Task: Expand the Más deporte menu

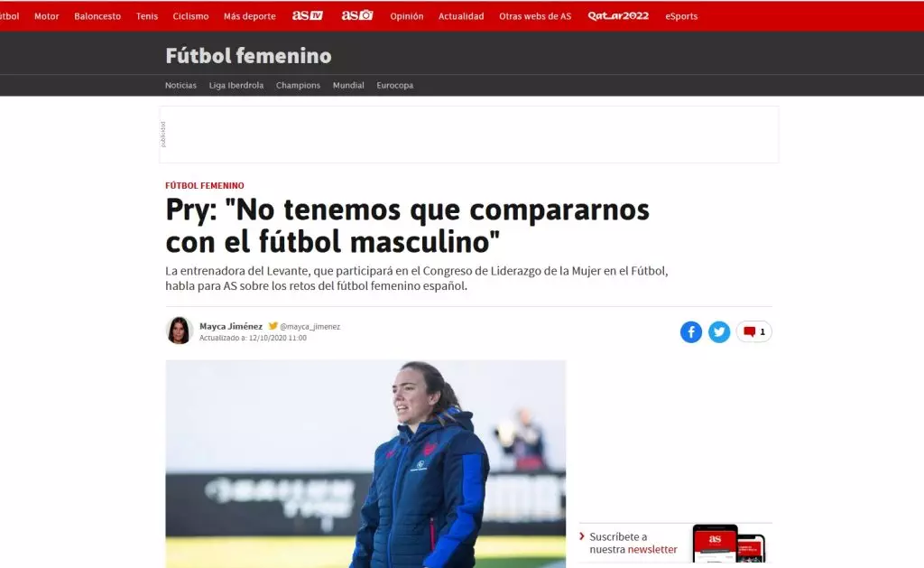Action: (249, 16)
